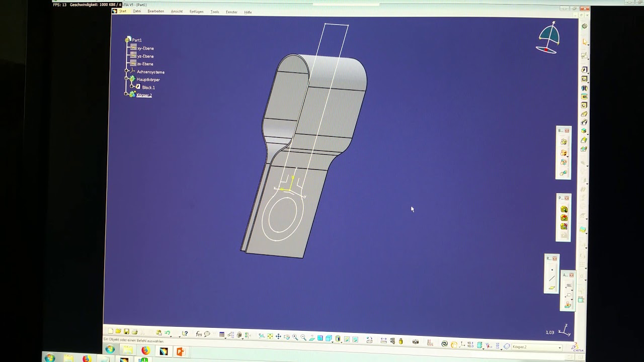This screenshot has height=362, width=644.
Task: Click the What's This help icon
Action: pyautogui.click(x=185, y=333)
